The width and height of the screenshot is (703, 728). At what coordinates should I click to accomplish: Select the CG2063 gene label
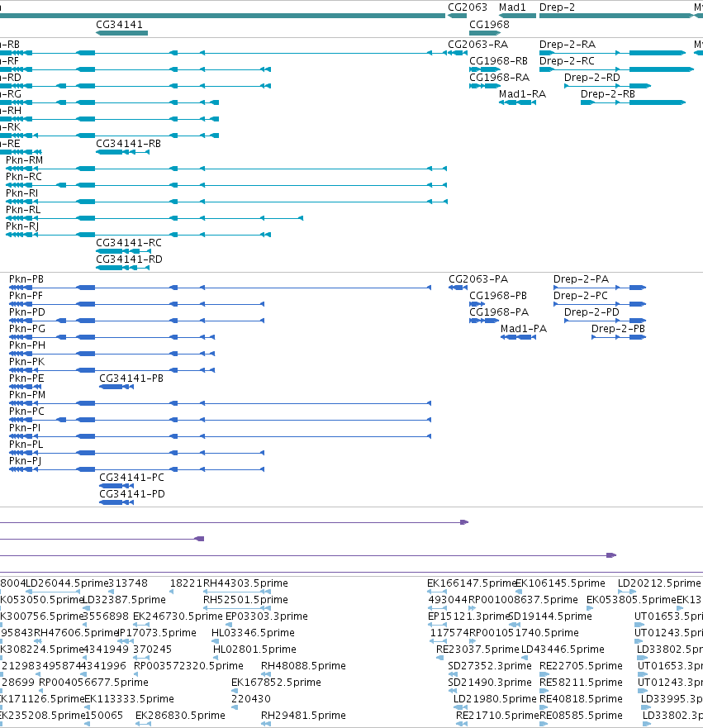[468, 7]
